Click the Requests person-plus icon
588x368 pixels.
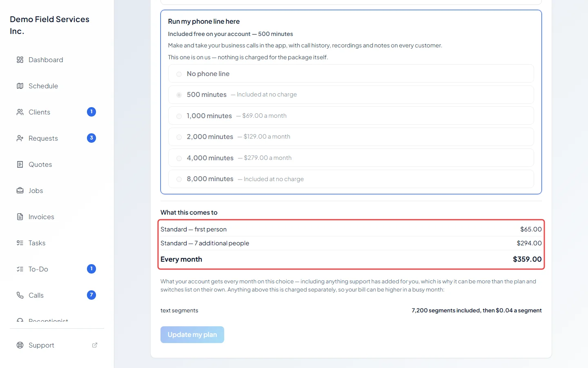pos(20,138)
